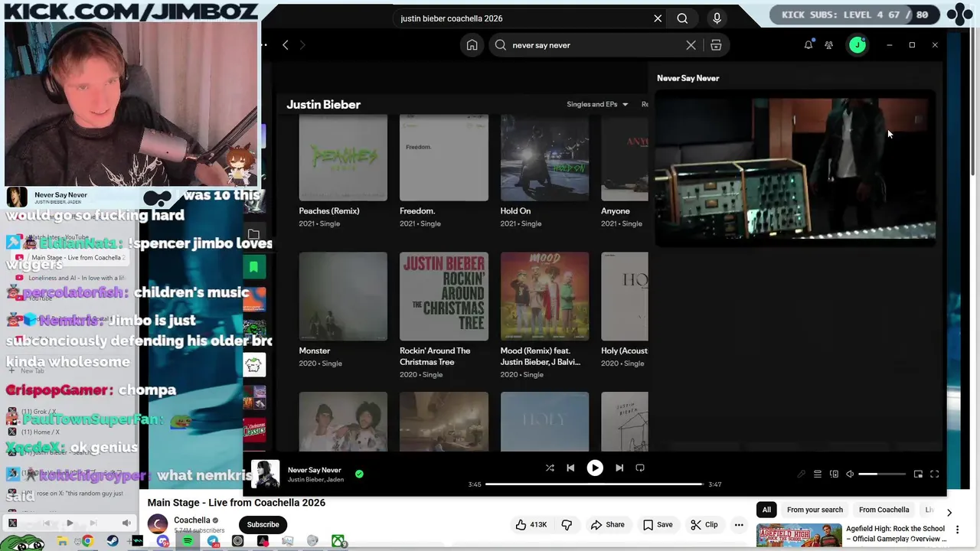Viewport: 980px width, 551px height.
Task: Mute Spotify using the speaker icon
Action: pyautogui.click(x=850, y=474)
